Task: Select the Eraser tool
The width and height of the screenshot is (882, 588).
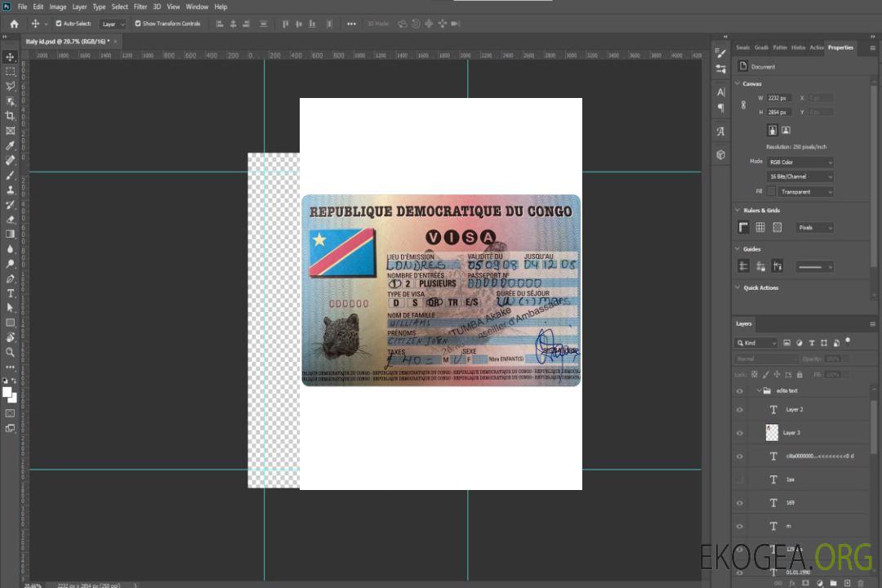Action: pos(10,220)
